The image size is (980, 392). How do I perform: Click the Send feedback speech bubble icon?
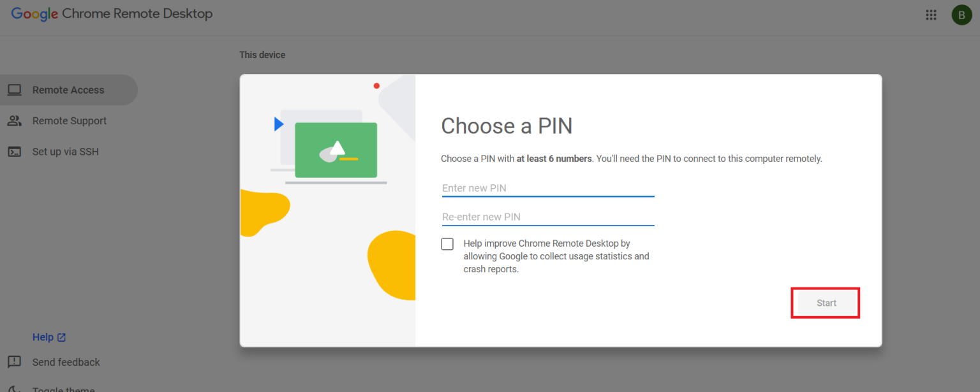tap(14, 362)
